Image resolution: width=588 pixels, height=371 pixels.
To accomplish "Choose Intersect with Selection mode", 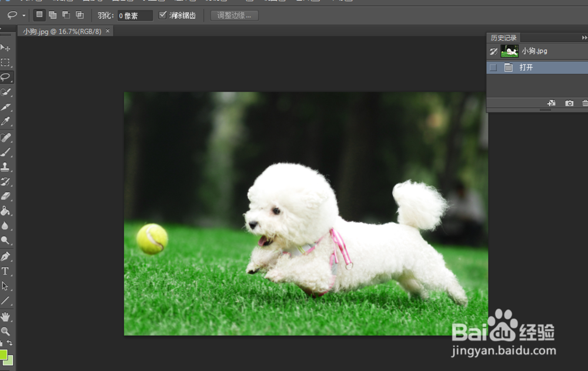I will coord(80,15).
